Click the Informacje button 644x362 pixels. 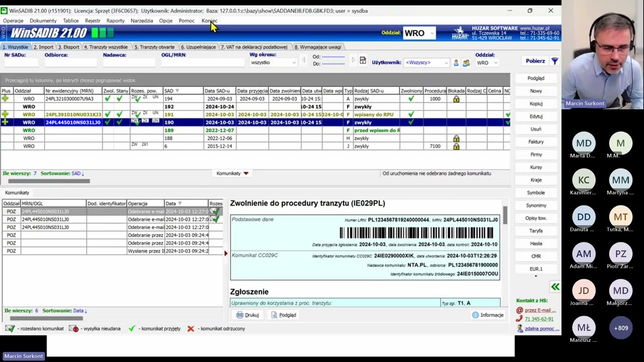point(488,315)
